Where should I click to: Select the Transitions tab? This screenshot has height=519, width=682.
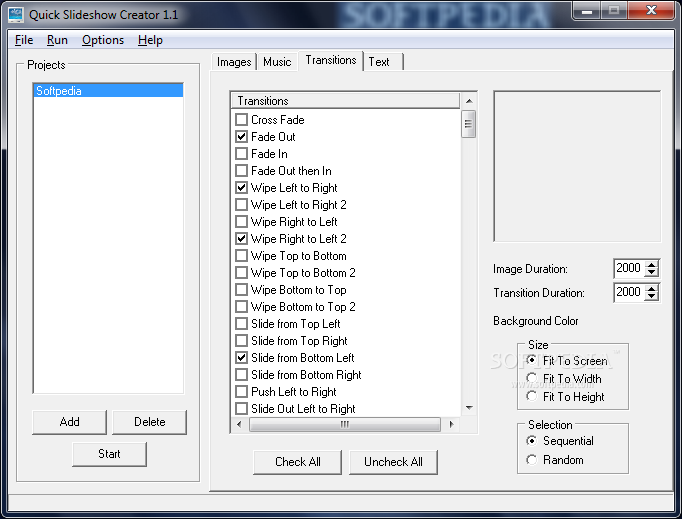pyautogui.click(x=331, y=60)
